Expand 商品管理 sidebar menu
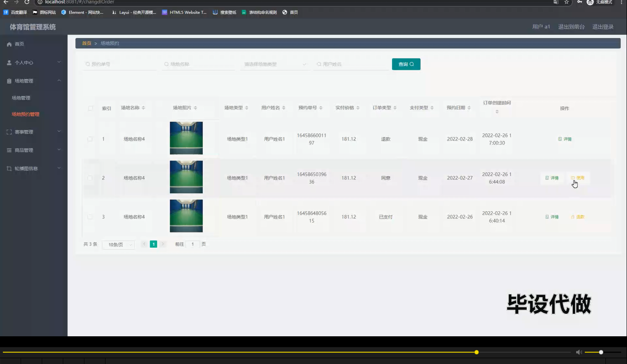Viewport: 627px width, 364px height. (x=34, y=150)
